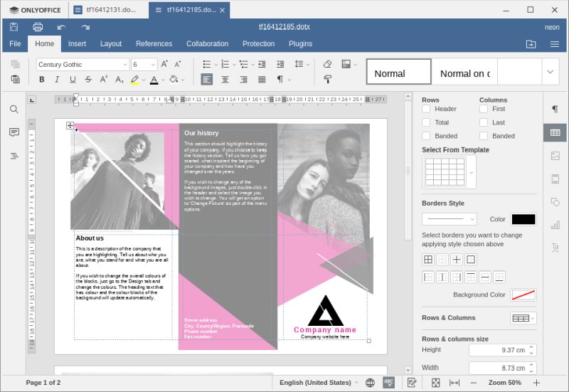The height and width of the screenshot is (392, 569).
Task: Toggle Bold formatting
Action: point(42,80)
